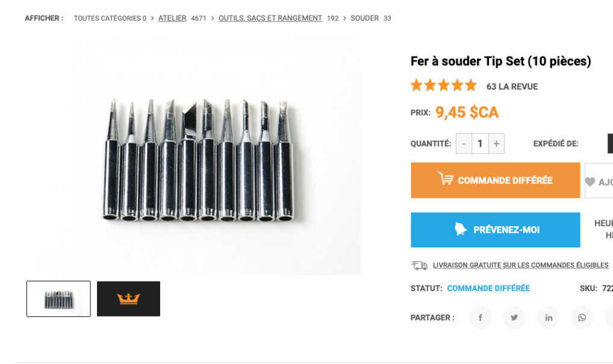
Task: Click the heart wishlist icon
Action: (590, 182)
